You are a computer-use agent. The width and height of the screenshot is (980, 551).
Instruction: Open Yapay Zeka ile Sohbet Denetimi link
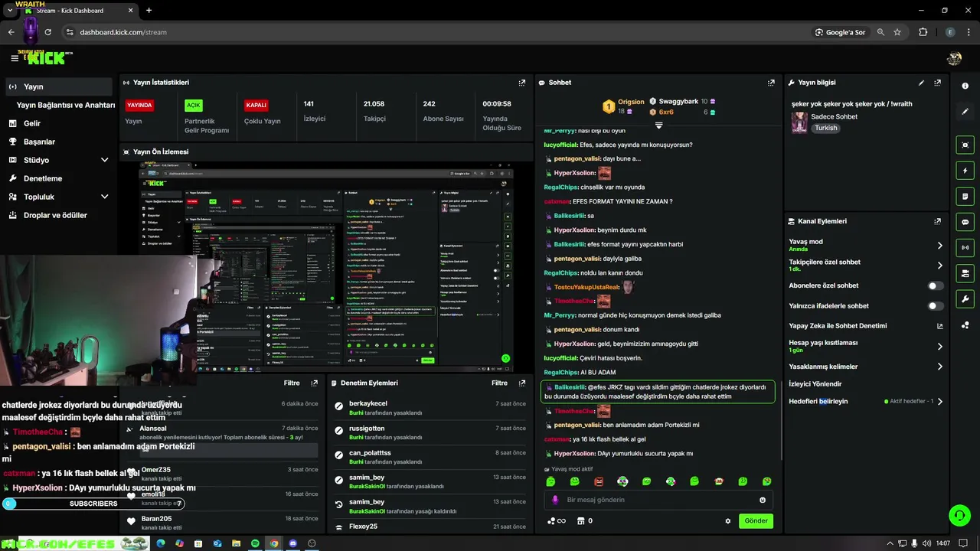[x=865, y=326]
